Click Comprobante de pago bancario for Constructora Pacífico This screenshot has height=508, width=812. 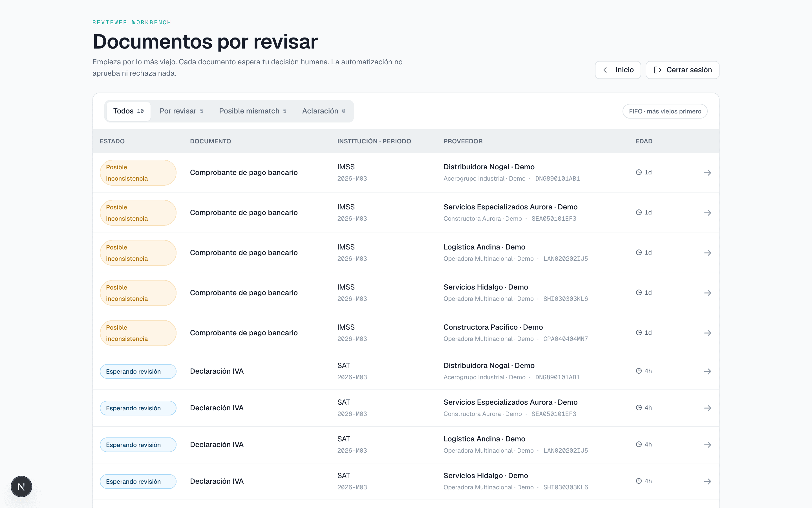tap(244, 333)
